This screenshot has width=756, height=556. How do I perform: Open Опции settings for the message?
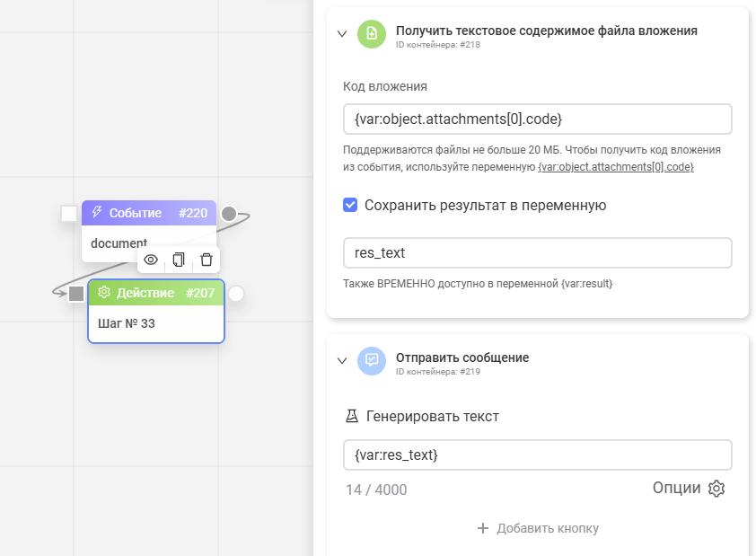pyautogui.click(x=677, y=488)
